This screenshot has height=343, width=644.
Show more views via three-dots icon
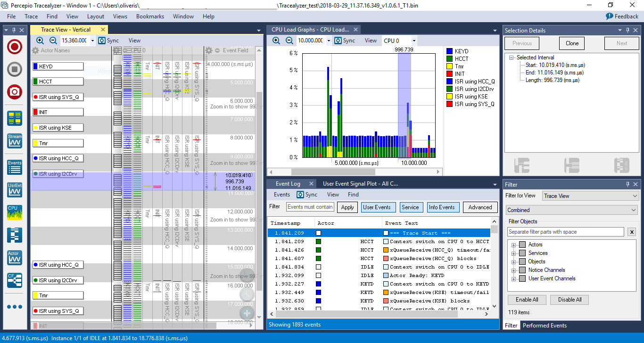click(x=15, y=307)
